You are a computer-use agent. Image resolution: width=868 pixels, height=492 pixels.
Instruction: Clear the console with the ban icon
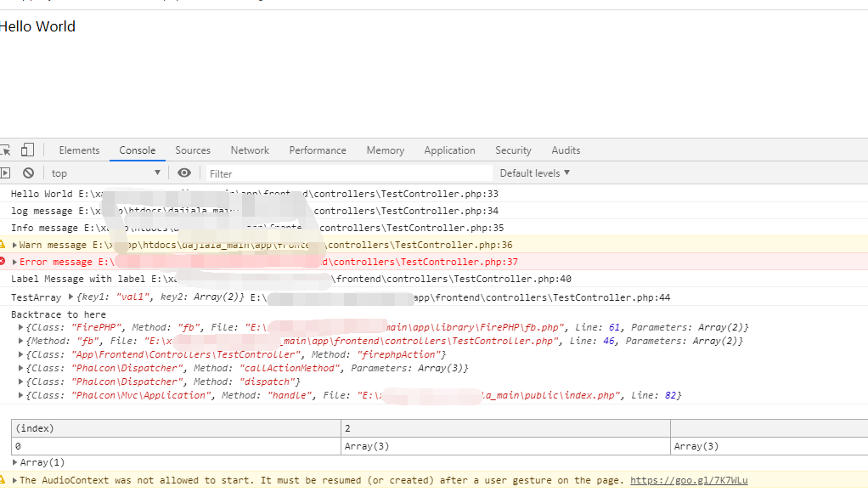pyautogui.click(x=28, y=173)
